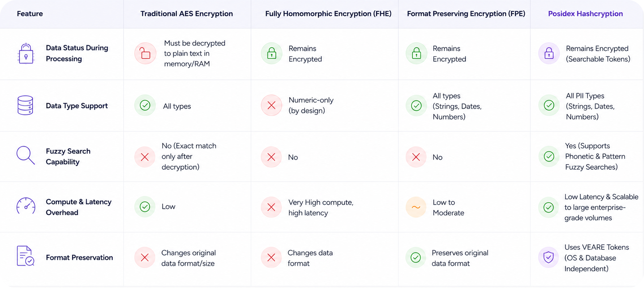Viewport: 644px width, 288px height.
Task: Click the Yes (Supports Phonetic & Pattern) text
Action: click(x=595, y=151)
